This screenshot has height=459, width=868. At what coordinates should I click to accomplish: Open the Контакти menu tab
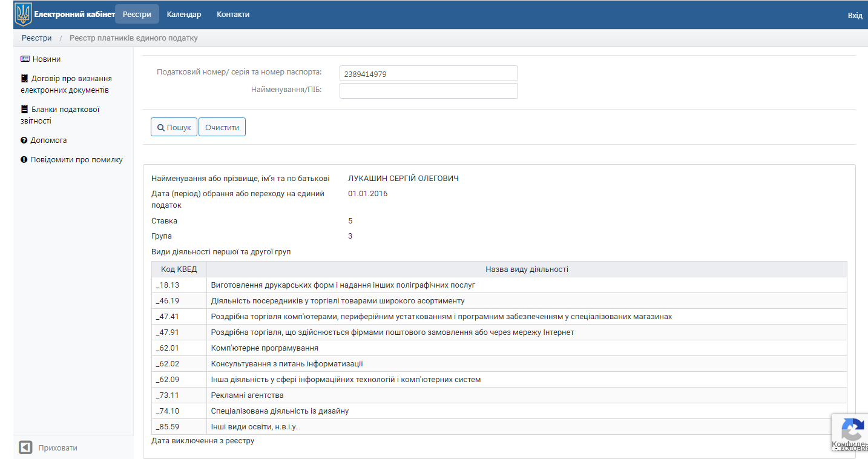(x=233, y=15)
